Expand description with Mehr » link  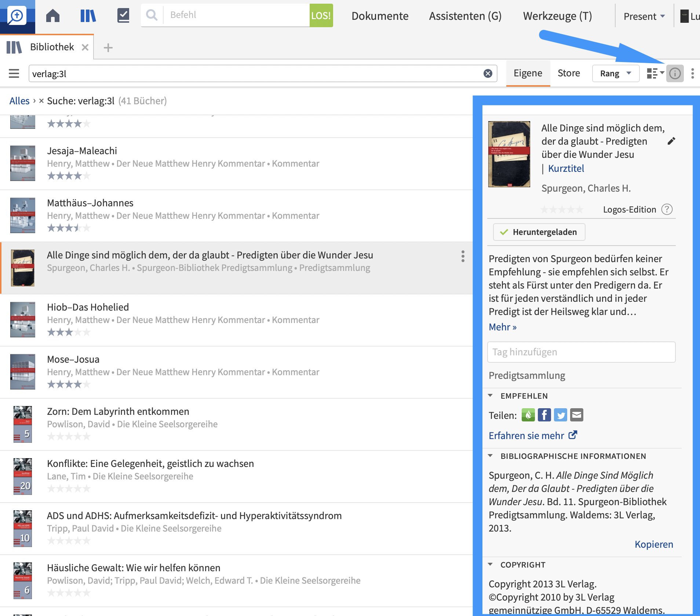502,327
